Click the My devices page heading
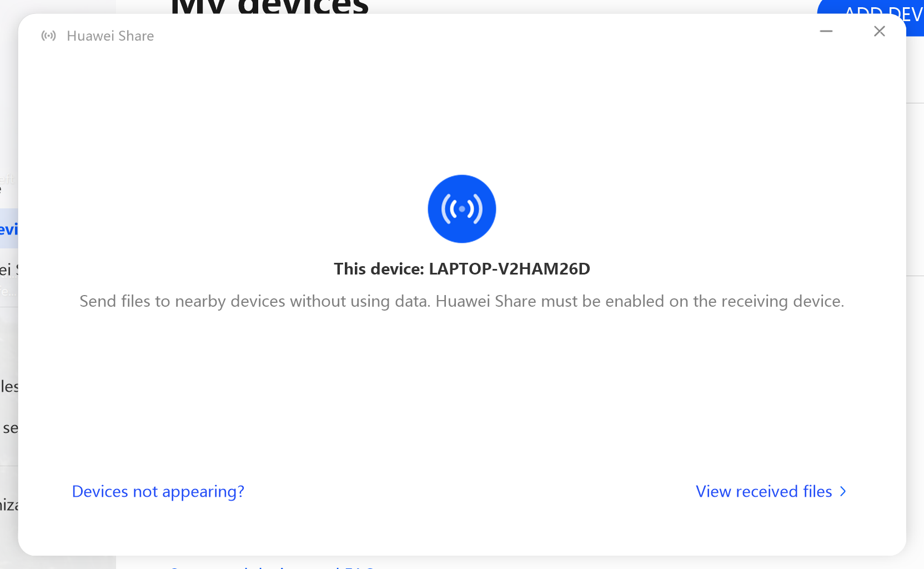This screenshot has width=924, height=569. click(x=270, y=7)
